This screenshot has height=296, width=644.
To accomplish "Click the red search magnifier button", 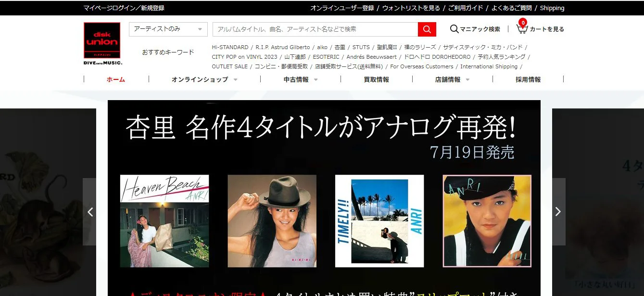I will tap(427, 29).
